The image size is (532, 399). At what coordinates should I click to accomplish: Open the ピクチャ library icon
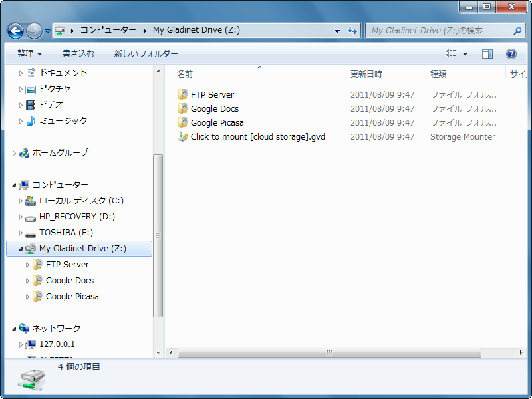tap(31, 90)
